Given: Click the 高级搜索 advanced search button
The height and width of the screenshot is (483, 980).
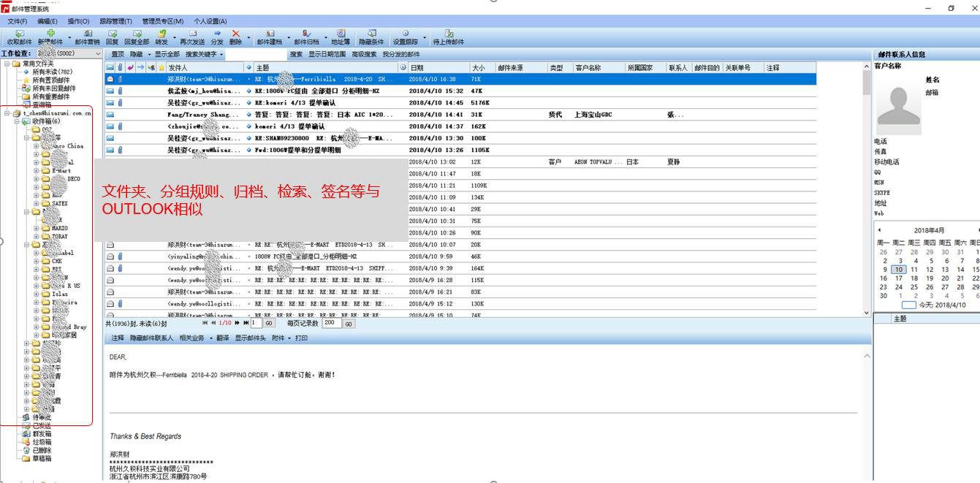Looking at the screenshot, I should (364, 54).
